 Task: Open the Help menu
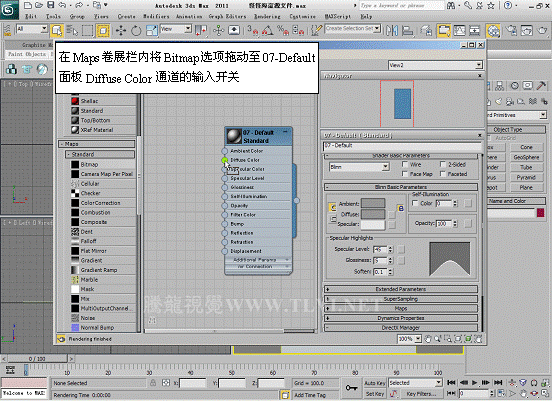(366, 16)
